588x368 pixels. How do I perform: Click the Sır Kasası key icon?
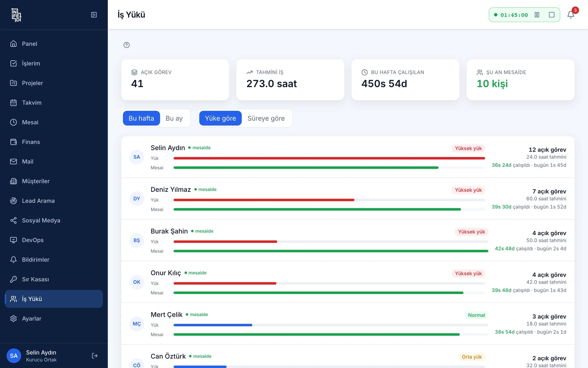coord(13,279)
